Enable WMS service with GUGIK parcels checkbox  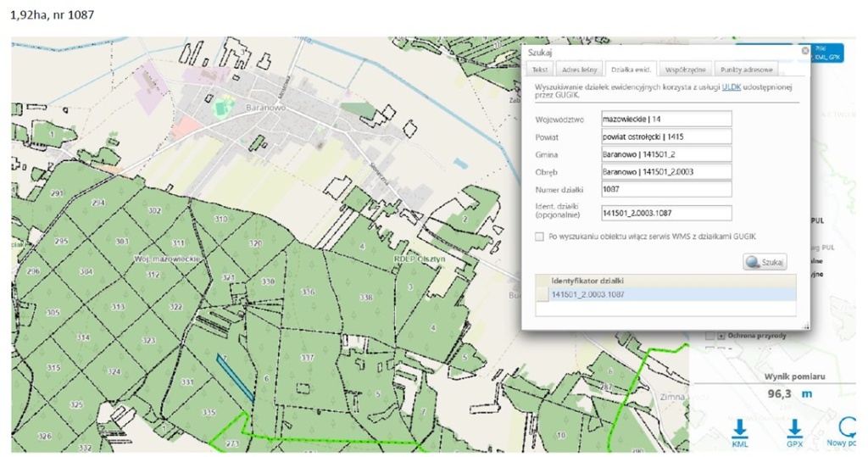[x=539, y=237]
